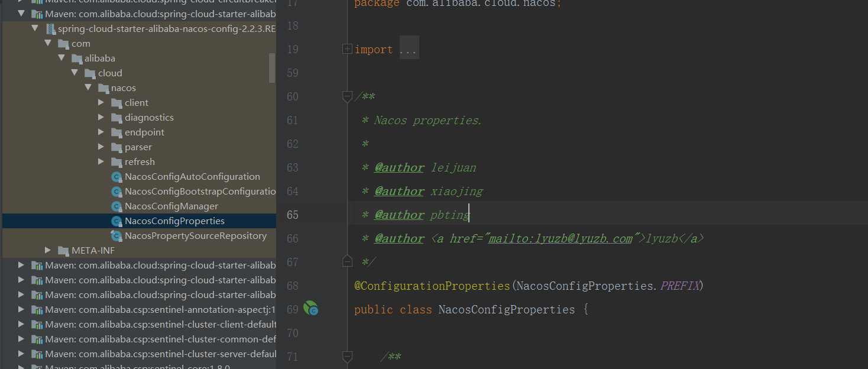
Task: Click the client folder icon
Action: pyautogui.click(x=116, y=103)
